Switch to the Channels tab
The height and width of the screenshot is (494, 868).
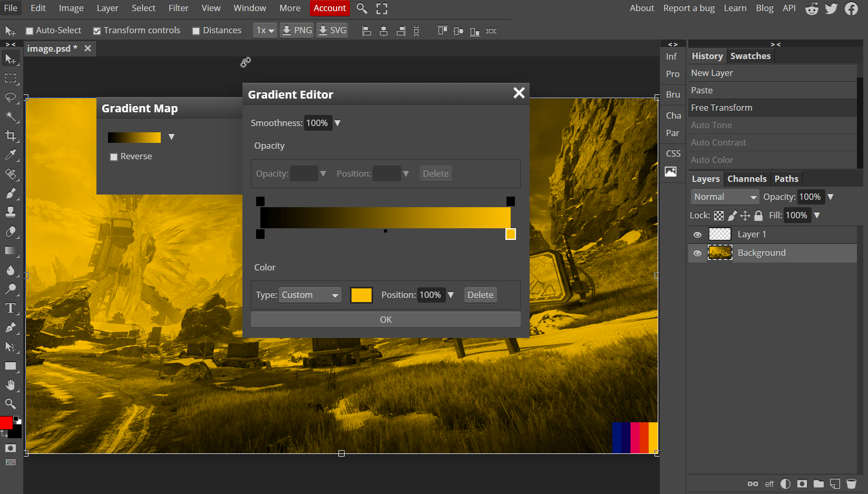746,179
